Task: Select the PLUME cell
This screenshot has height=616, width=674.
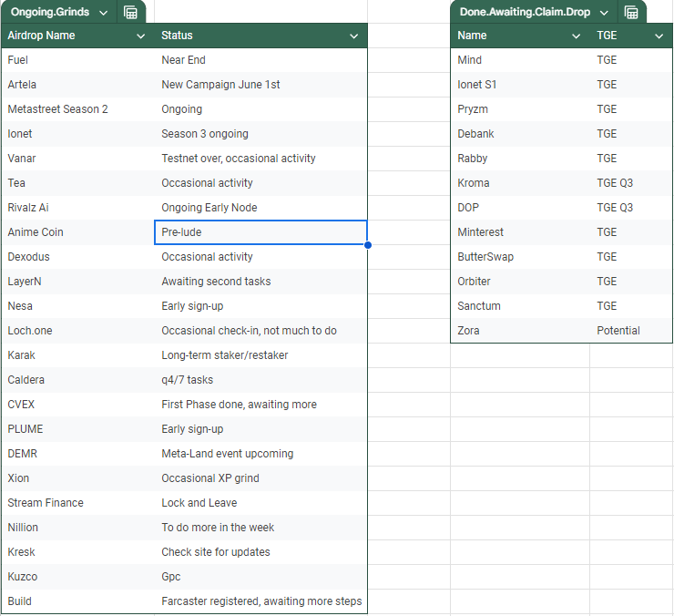Action: coord(77,429)
